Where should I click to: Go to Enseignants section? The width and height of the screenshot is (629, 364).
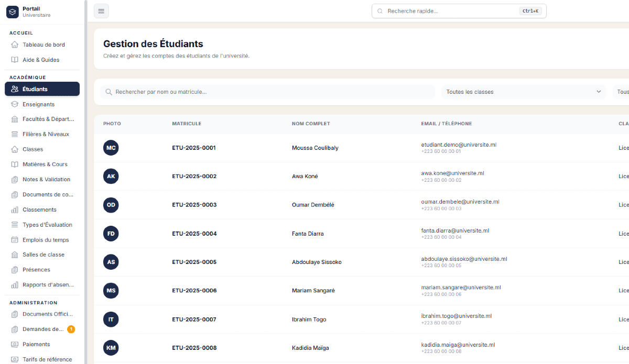(x=42, y=104)
